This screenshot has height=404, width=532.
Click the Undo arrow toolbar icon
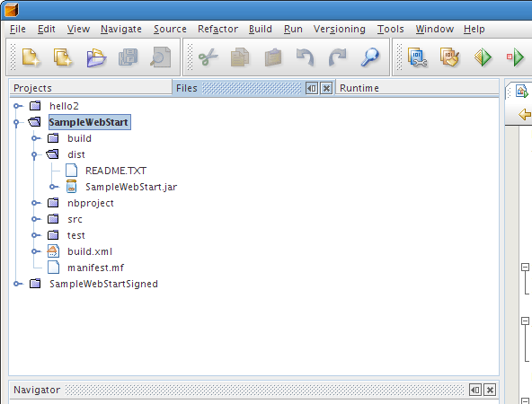(305, 57)
